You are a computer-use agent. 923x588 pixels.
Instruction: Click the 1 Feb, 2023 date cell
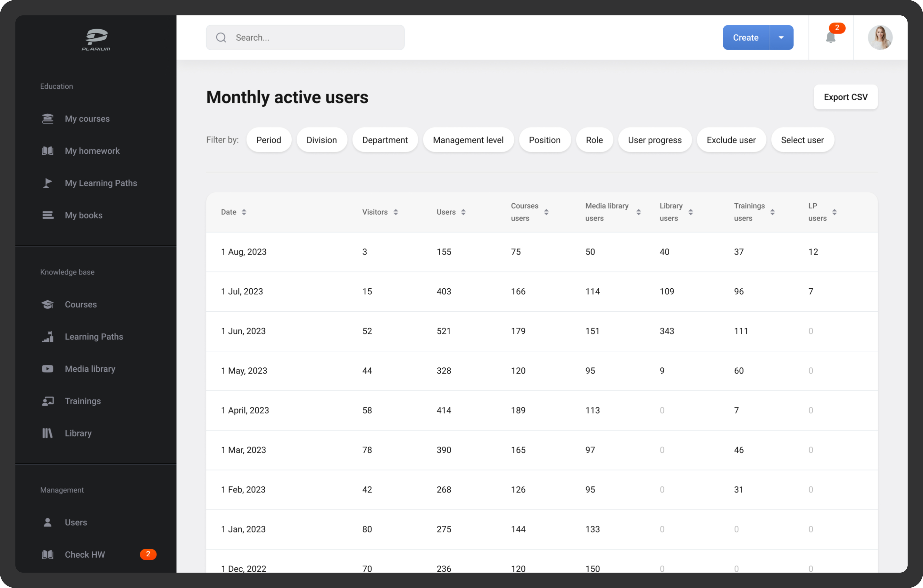[x=243, y=490]
